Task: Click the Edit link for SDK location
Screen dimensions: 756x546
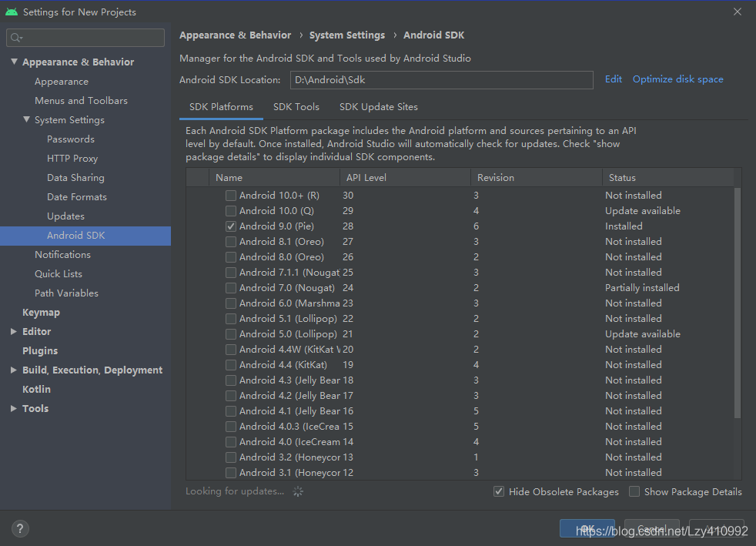Action: (614, 79)
